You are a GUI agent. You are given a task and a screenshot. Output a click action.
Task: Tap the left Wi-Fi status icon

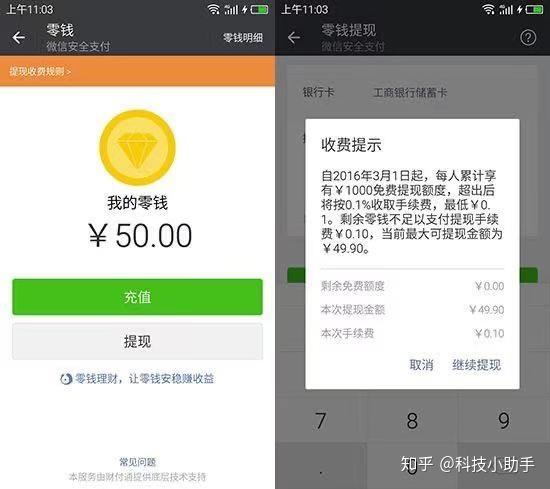coord(213,9)
